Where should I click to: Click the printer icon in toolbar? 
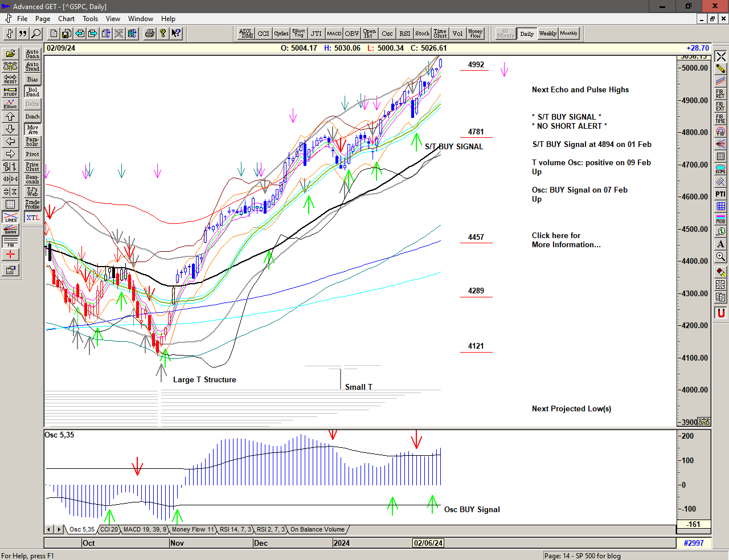pos(149,34)
